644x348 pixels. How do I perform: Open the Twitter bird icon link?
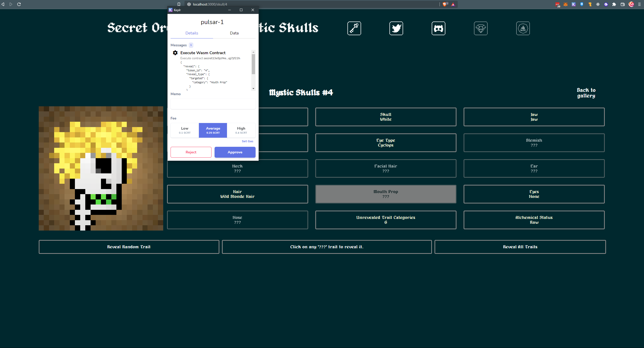coord(396,28)
